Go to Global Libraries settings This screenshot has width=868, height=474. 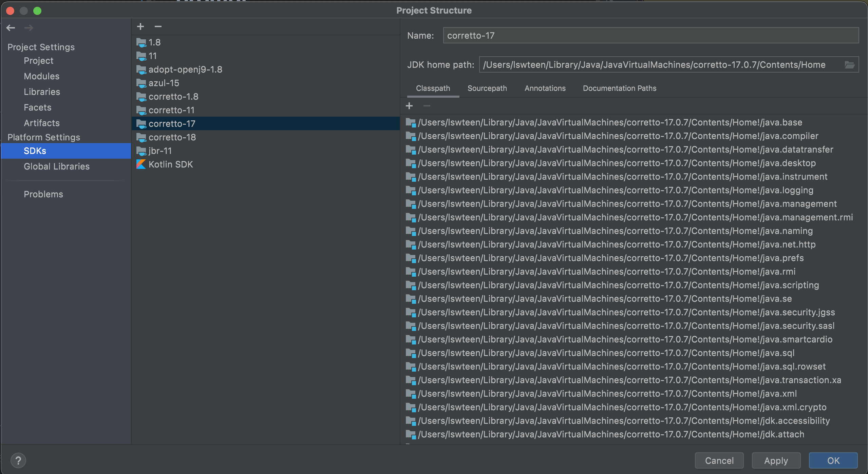[x=56, y=166]
